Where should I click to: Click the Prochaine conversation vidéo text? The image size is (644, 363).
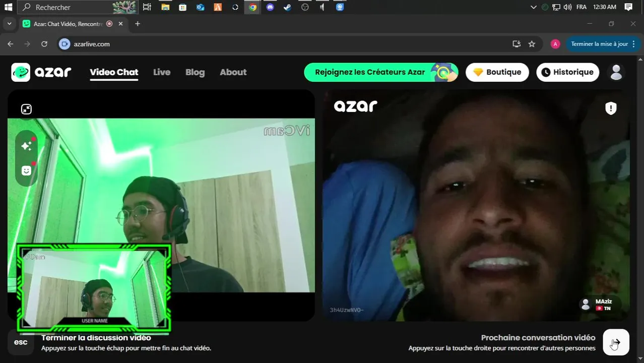click(538, 338)
